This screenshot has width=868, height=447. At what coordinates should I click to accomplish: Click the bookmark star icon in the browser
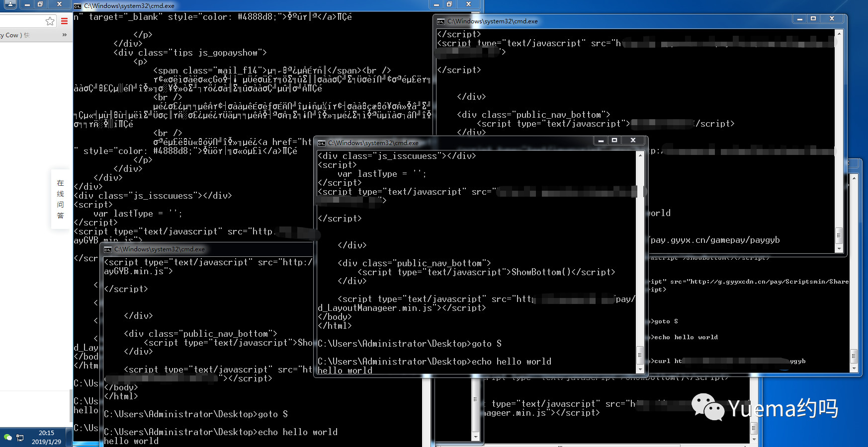coord(50,21)
